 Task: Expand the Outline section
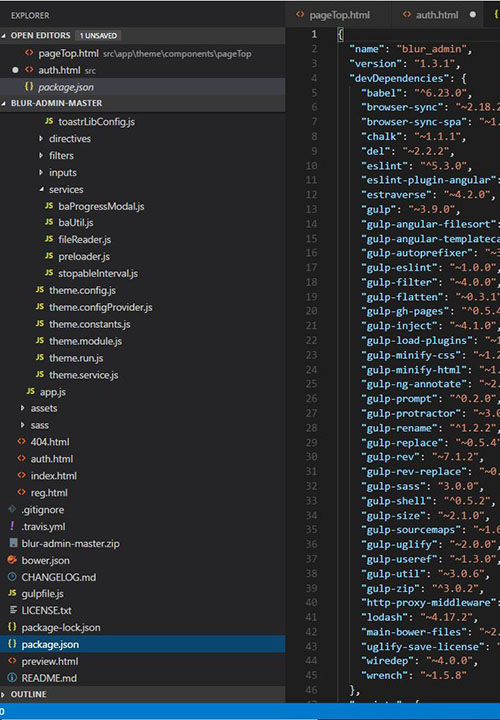click(4, 694)
